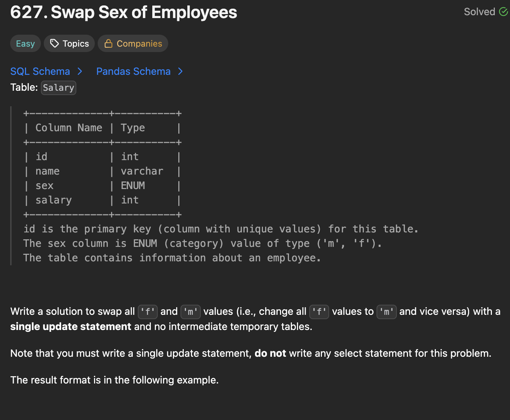The image size is (510, 420).
Task: Click the 'f' badge after 'change all'
Action: (319, 312)
